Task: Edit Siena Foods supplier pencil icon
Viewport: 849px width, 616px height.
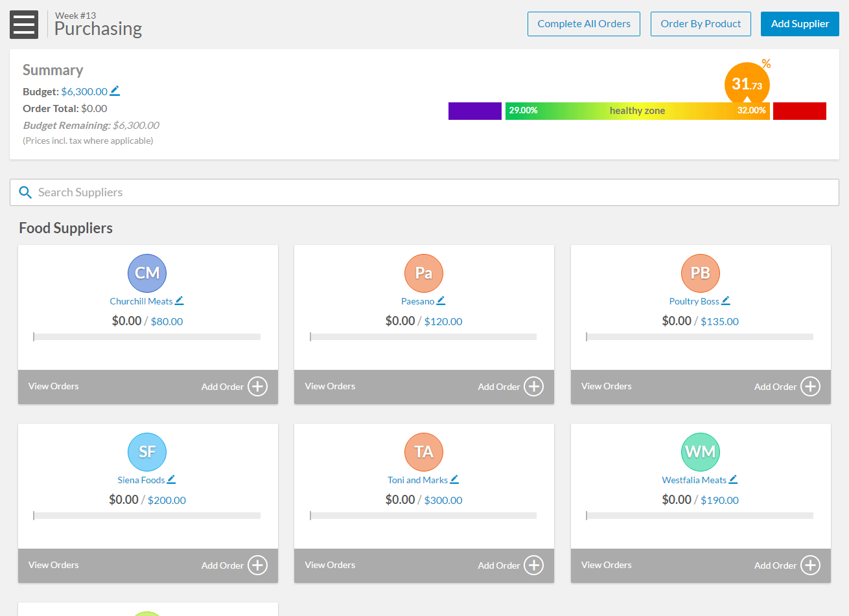Action: (x=171, y=479)
